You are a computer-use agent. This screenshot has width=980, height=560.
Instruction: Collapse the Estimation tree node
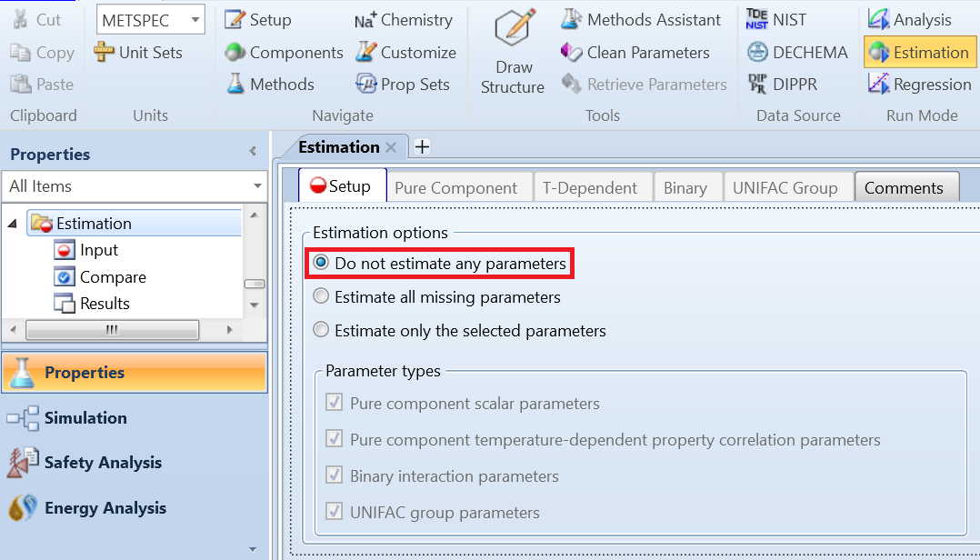click(13, 223)
